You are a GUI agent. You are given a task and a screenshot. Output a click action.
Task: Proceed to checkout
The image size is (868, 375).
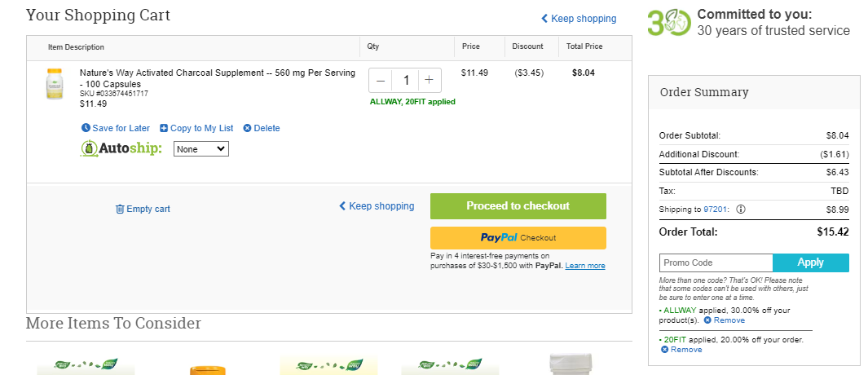(518, 206)
